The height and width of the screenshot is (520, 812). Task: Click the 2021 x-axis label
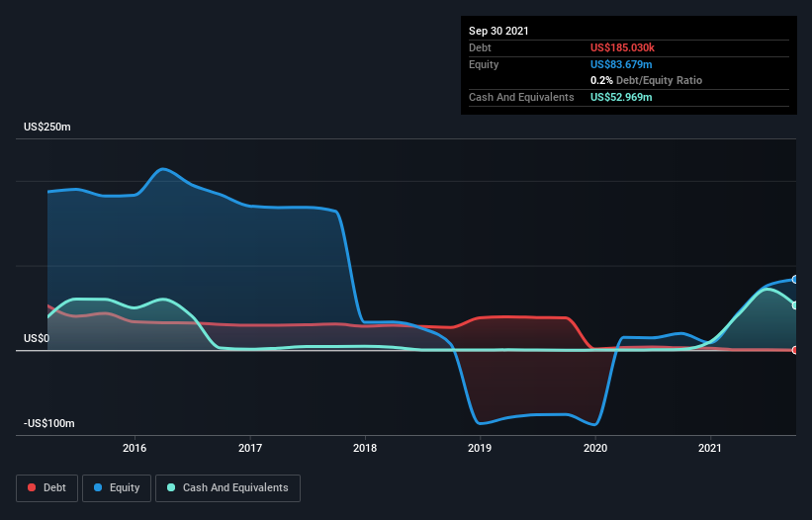click(710, 448)
